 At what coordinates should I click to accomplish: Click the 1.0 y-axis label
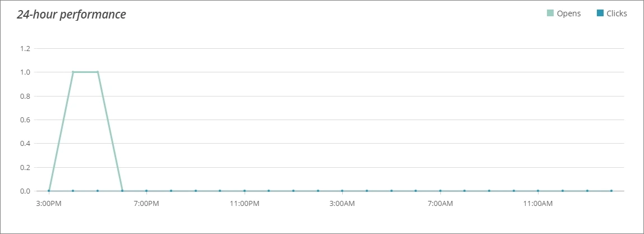point(25,72)
